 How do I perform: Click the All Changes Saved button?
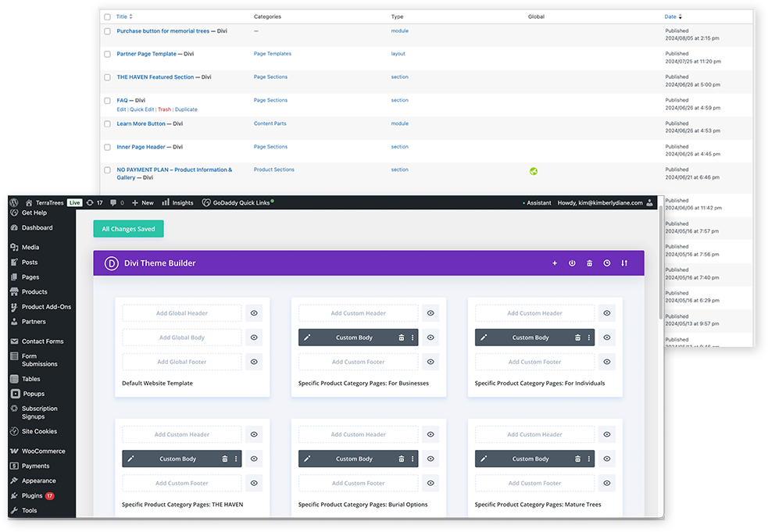click(128, 229)
